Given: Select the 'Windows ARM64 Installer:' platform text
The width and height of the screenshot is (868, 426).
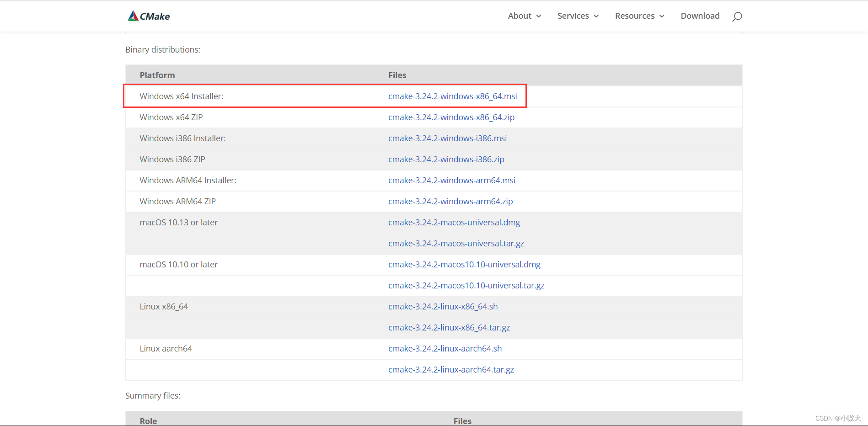Looking at the screenshot, I should tap(188, 181).
